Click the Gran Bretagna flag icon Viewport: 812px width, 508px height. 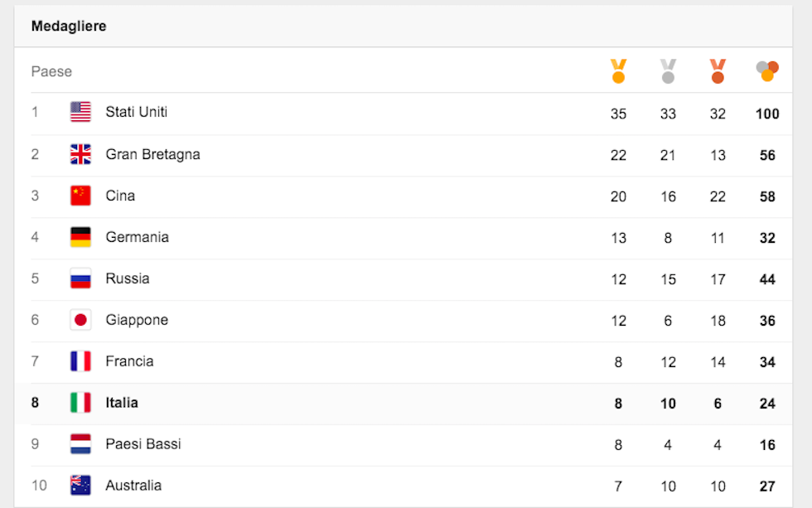(80, 154)
